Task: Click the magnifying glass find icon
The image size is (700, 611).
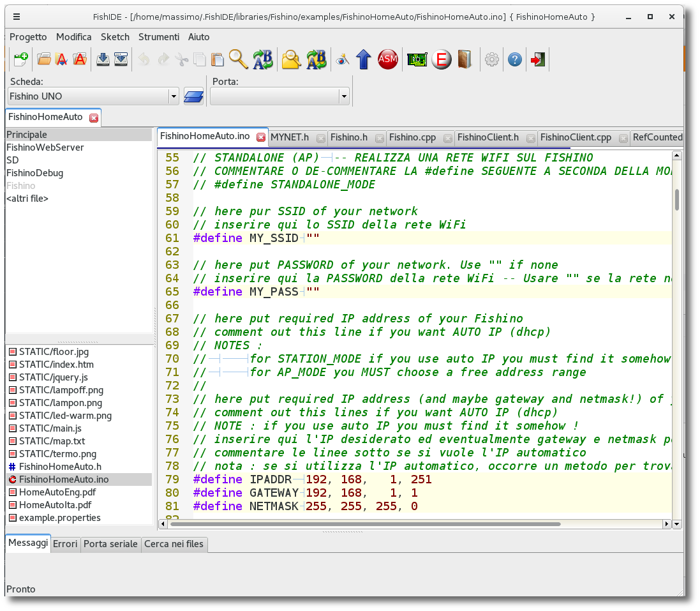Action: pos(238,59)
